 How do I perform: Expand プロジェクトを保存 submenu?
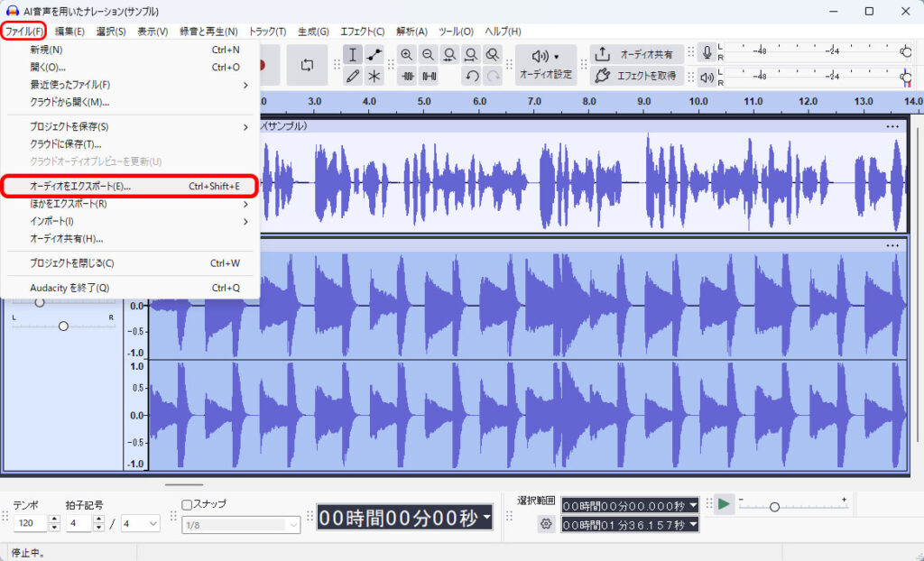click(130, 126)
